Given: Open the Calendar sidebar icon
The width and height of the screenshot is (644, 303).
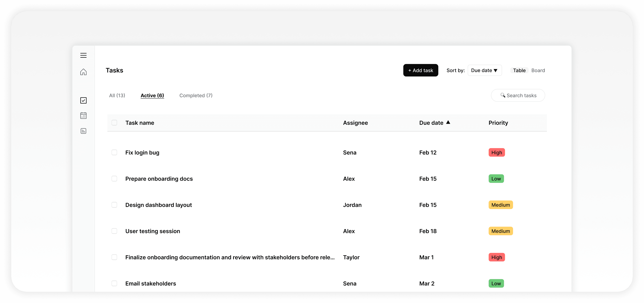Looking at the screenshot, I should (83, 116).
